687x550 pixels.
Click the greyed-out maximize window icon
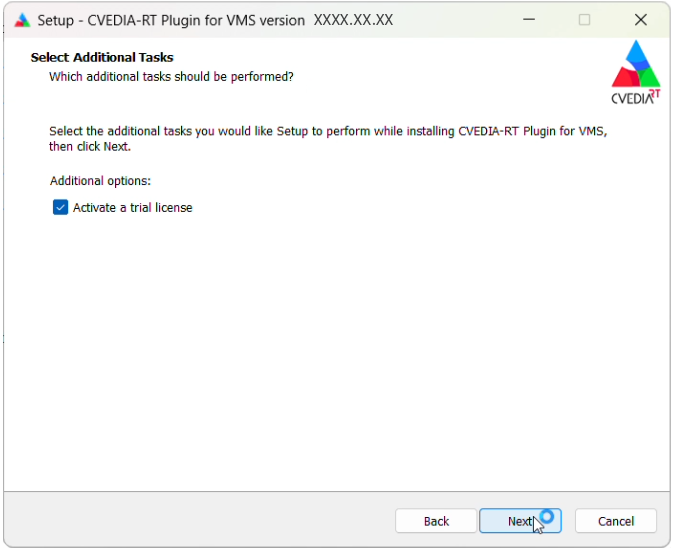[x=584, y=20]
